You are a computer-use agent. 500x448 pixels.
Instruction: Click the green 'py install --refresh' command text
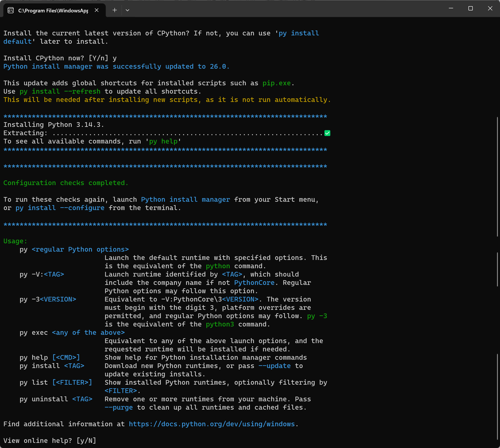pyautogui.click(x=60, y=91)
